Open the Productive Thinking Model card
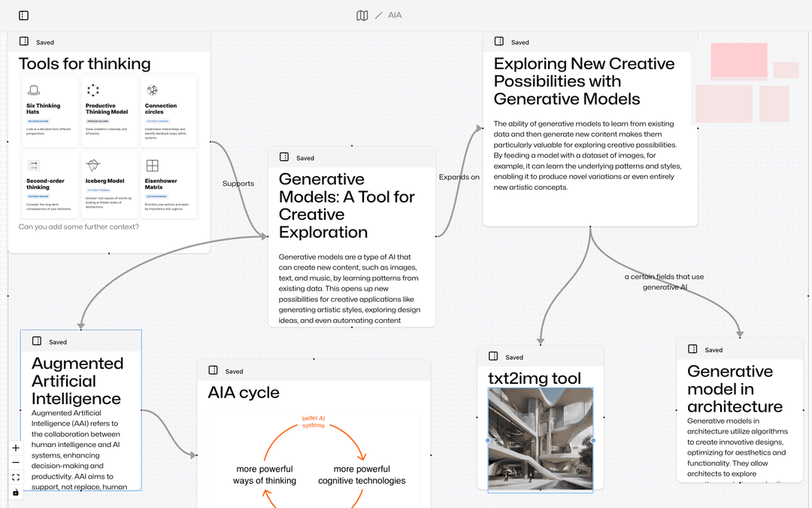 [108, 111]
